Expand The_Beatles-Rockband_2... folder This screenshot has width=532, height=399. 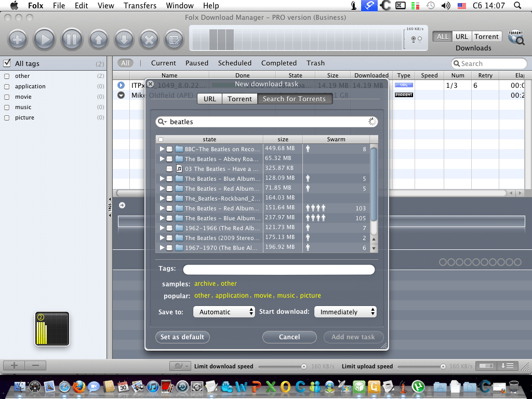(162, 198)
